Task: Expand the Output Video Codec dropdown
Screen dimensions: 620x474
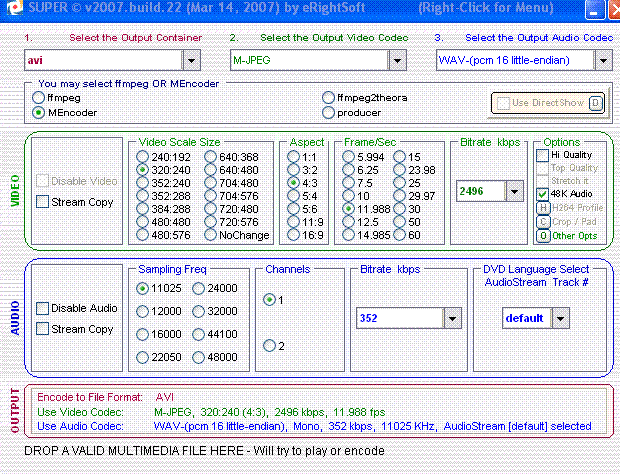Action: 397,60
